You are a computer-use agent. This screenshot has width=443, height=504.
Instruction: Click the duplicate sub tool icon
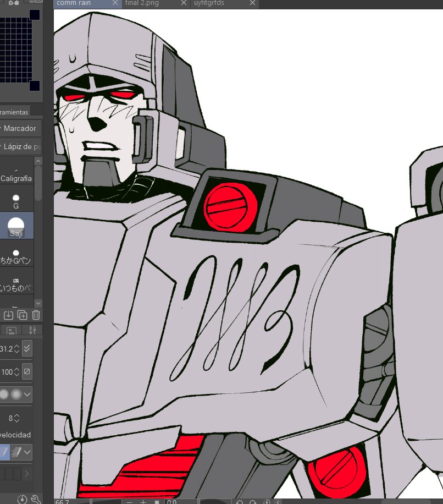[x=22, y=315]
